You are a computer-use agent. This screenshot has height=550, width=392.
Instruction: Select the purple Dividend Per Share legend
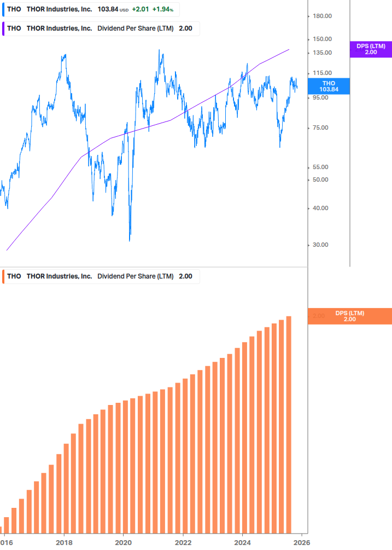(x=101, y=28)
